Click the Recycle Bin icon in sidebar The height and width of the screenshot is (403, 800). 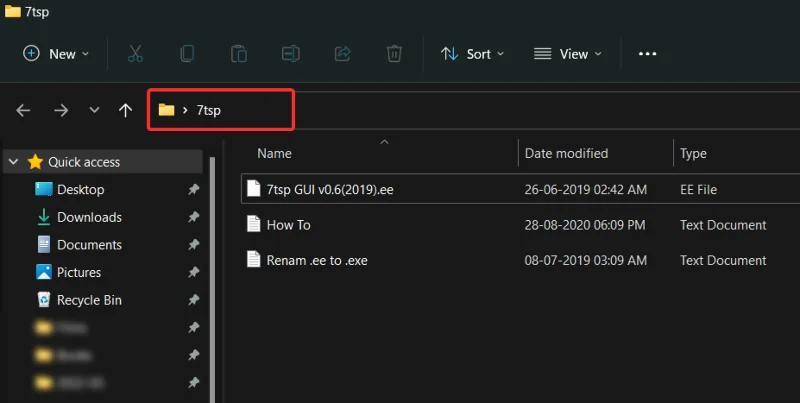[44, 299]
